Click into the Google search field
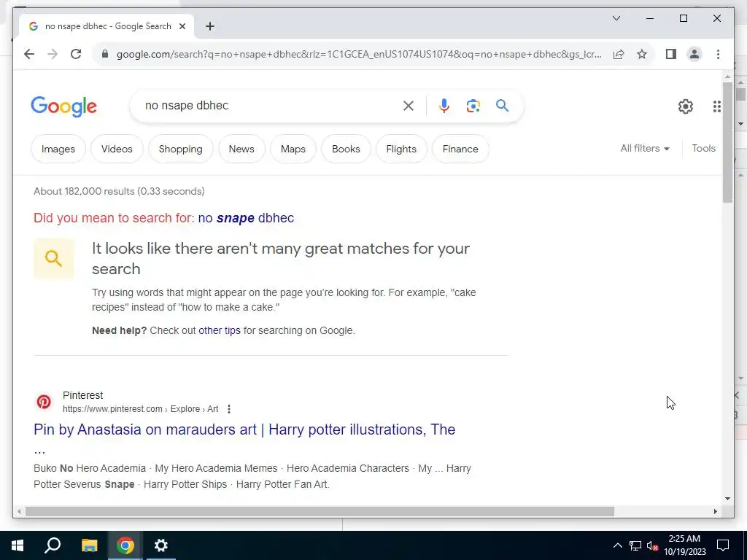This screenshot has width=747, height=560. click(269, 106)
